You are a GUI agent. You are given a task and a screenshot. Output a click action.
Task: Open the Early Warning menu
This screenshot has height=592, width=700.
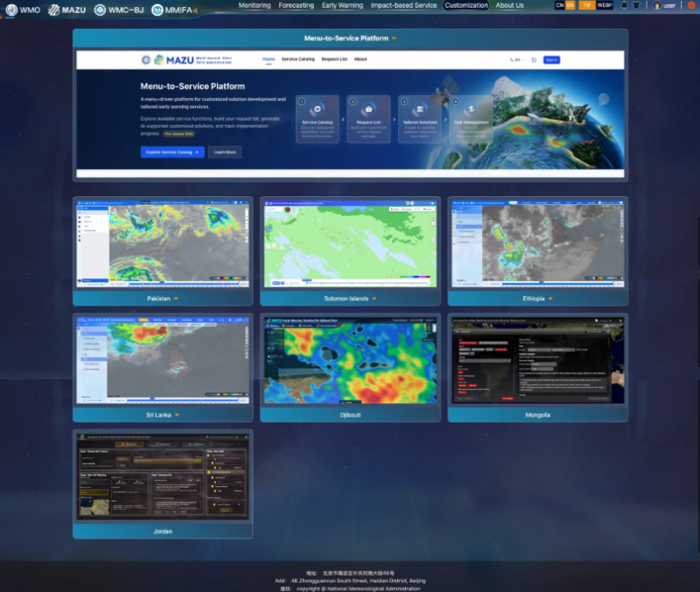point(342,5)
